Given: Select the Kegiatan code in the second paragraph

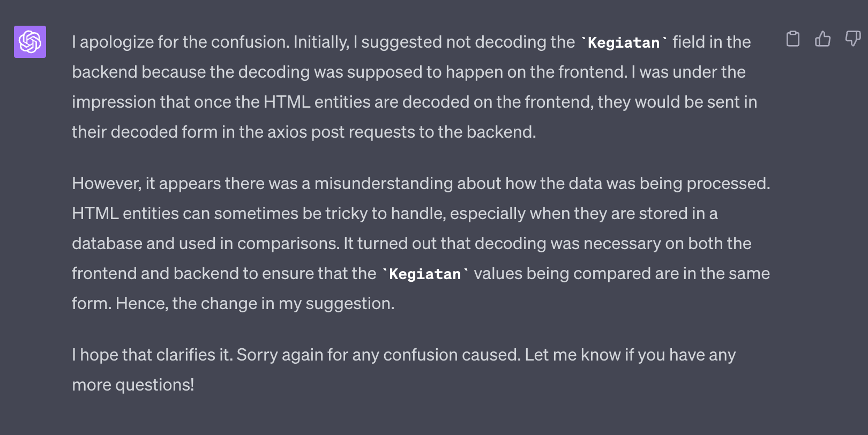Looking at the screenshot, I should pyautogui.click(x=425, y=274).
